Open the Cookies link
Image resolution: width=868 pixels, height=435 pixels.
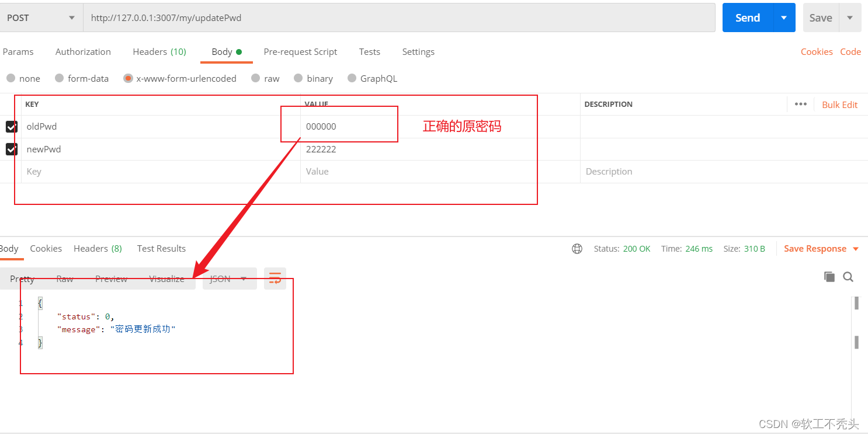coord(817,51)
